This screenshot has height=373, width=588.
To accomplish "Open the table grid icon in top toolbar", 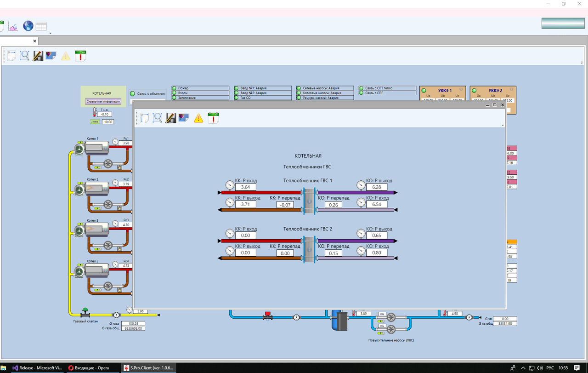I will click(41, 26).
